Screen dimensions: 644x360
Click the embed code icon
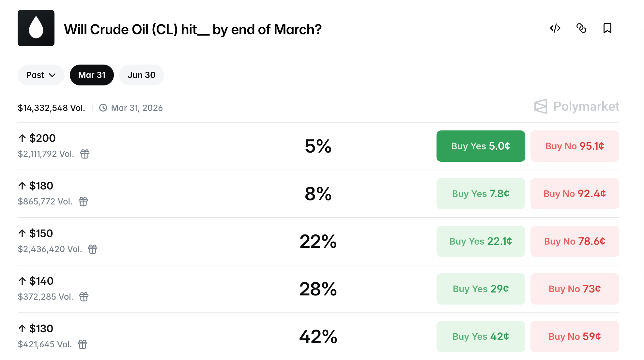[x=555, y=28]
